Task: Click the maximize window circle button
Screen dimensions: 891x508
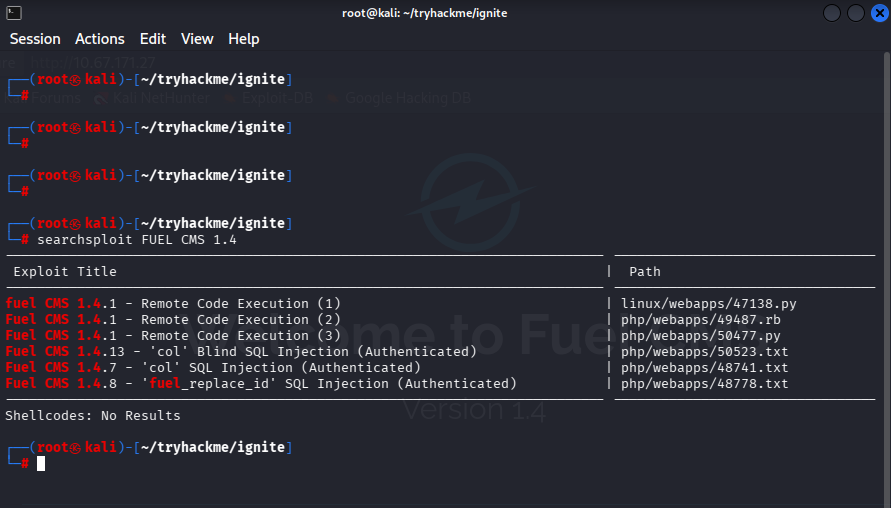Action: (856, 13)
